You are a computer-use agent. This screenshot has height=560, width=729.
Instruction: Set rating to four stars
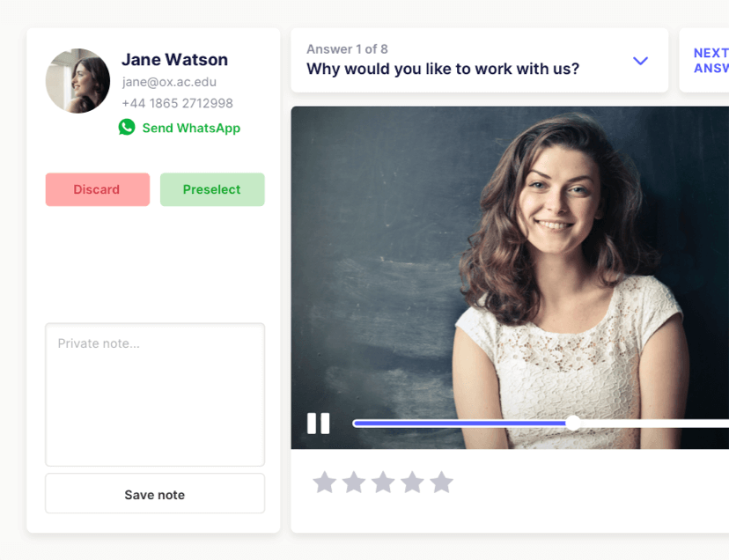412,483
